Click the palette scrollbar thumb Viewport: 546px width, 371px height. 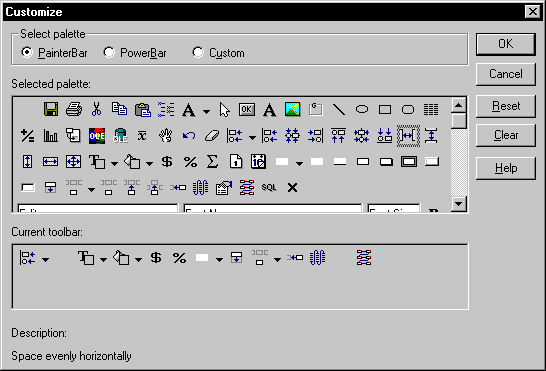459,121
